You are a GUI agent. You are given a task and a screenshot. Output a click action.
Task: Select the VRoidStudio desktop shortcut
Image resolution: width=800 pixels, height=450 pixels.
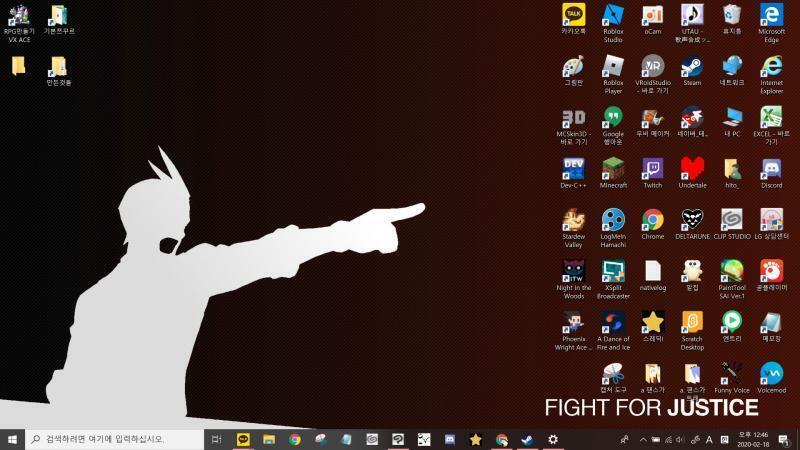(653, 74)
